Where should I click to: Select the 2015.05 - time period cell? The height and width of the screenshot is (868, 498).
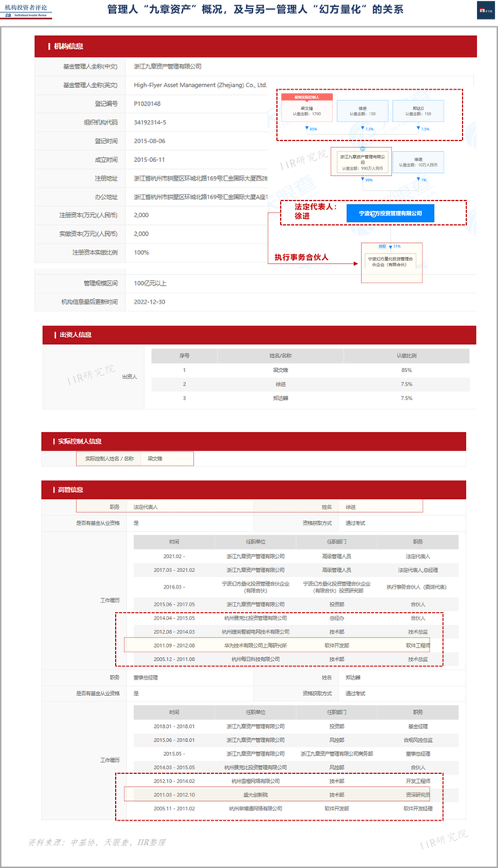pyautogui.click(x=174, y=754)
